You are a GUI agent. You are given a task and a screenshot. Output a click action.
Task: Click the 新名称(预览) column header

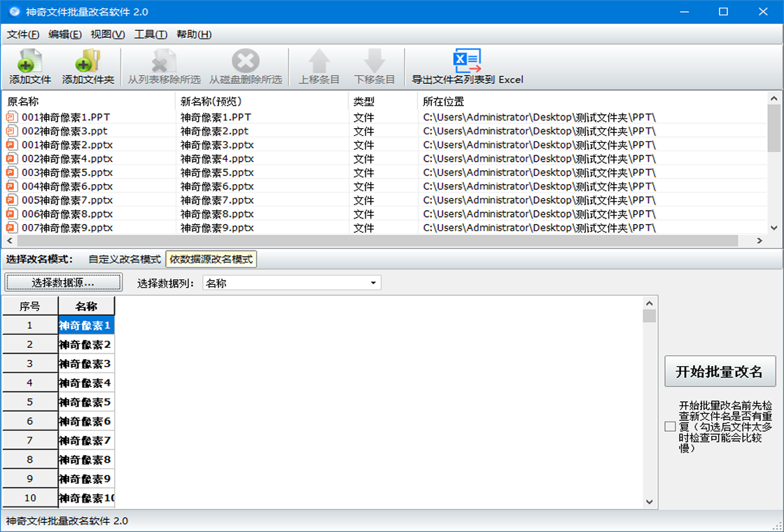[x=262, y=101]
